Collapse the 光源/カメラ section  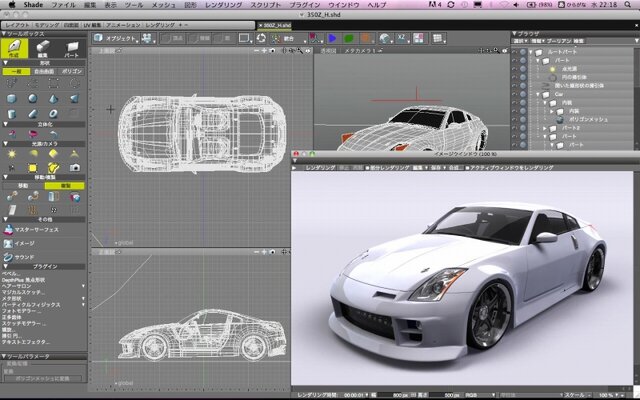[6, 144]
